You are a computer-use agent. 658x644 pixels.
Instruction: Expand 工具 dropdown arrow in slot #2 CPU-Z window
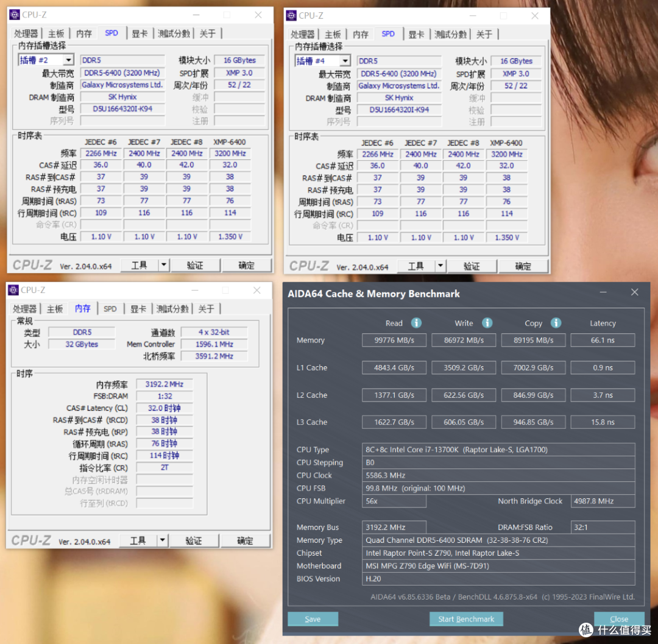164,265
